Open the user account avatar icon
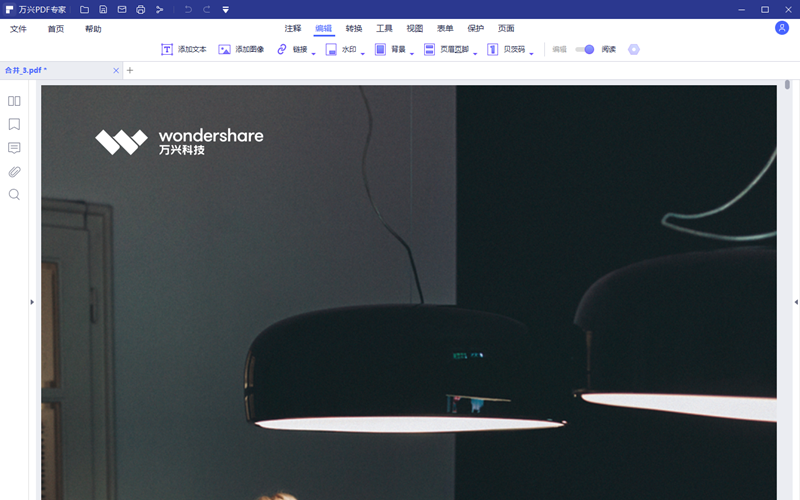This screenshot has height=500, width=800. pos(781,28)
